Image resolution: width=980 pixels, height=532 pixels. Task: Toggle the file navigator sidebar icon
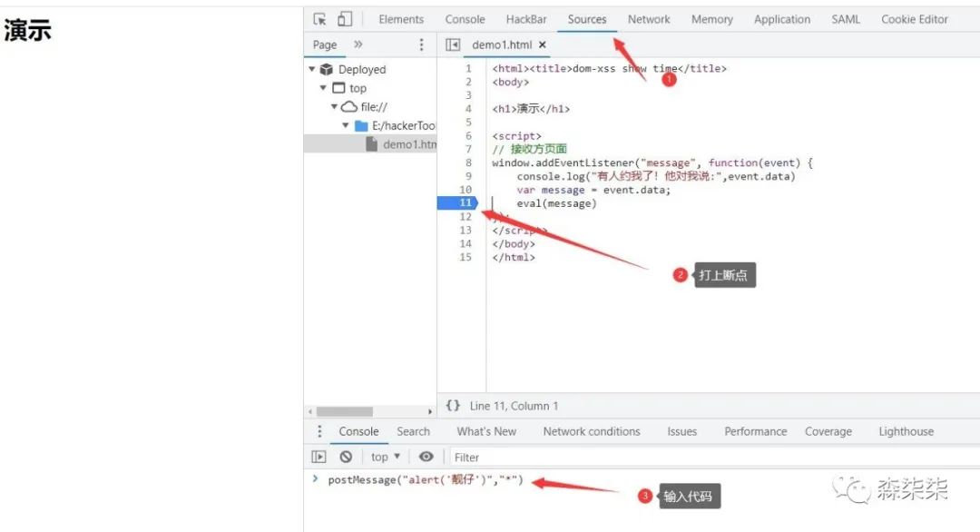click(x=453, y=44)
